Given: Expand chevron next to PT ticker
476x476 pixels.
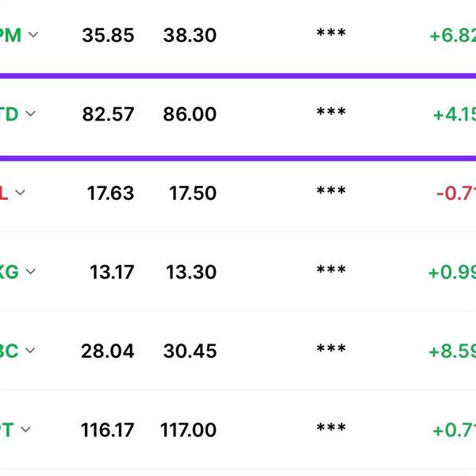Looking at the screenshot, I should coord(26,429).
